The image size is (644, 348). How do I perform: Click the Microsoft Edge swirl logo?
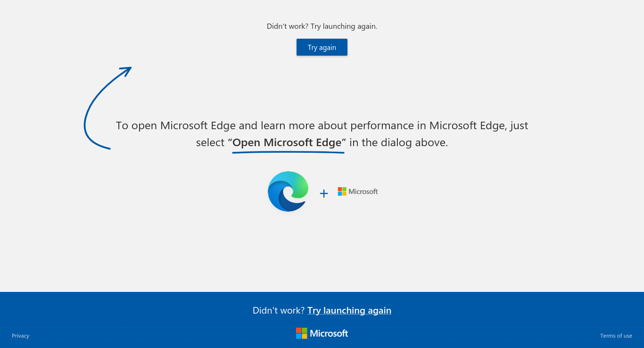coord(288,191)
